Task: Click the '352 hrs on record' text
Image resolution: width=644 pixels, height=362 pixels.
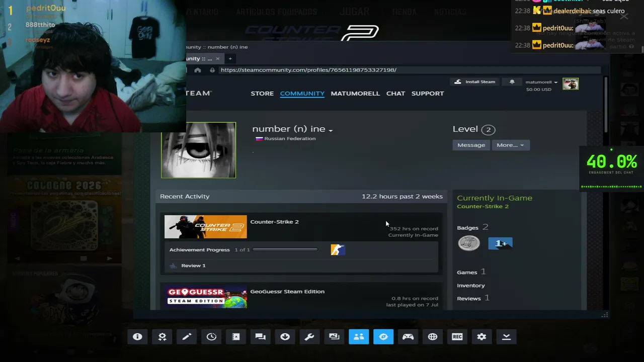Action: point(414,229)
